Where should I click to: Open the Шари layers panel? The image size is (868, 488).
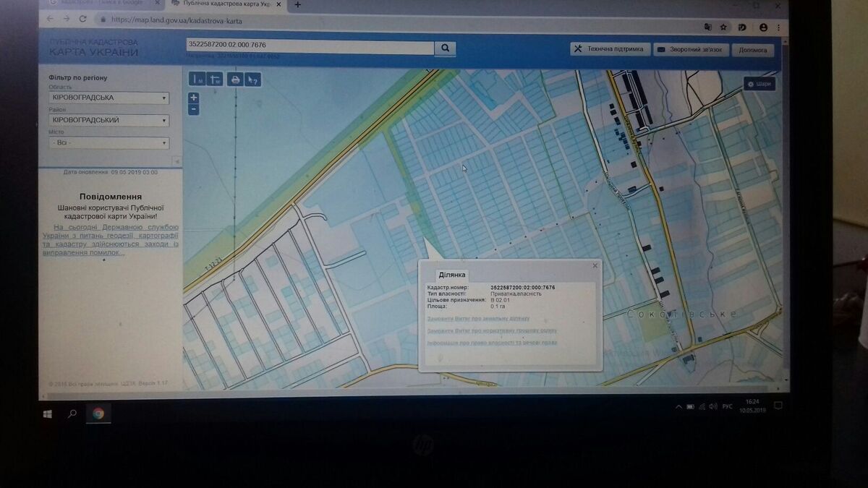759,84
